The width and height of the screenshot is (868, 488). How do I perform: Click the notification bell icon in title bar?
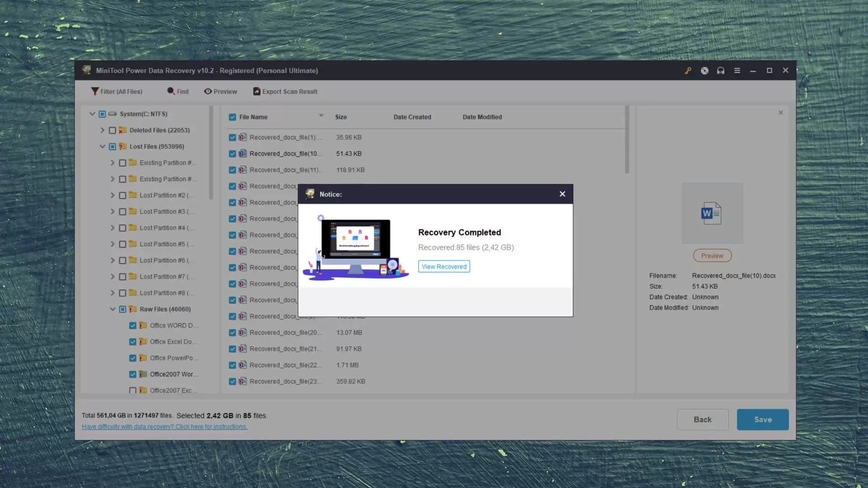(721, 70)
